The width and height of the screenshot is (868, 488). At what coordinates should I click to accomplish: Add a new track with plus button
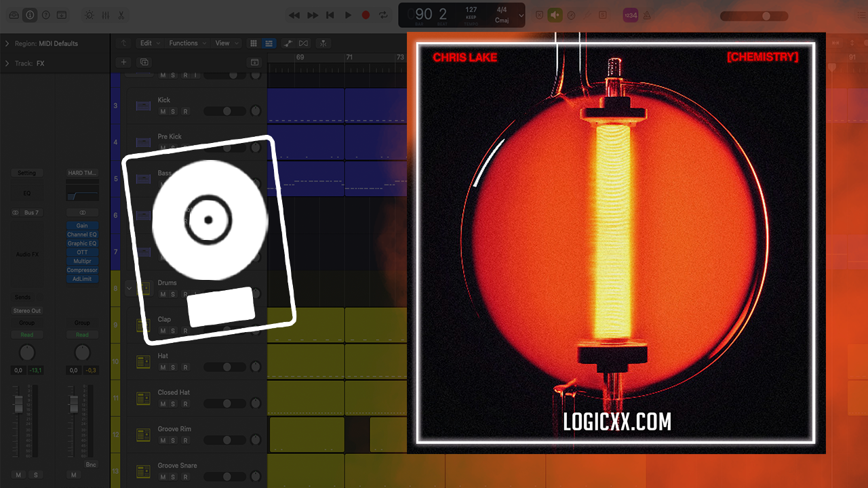pos(123,62)
